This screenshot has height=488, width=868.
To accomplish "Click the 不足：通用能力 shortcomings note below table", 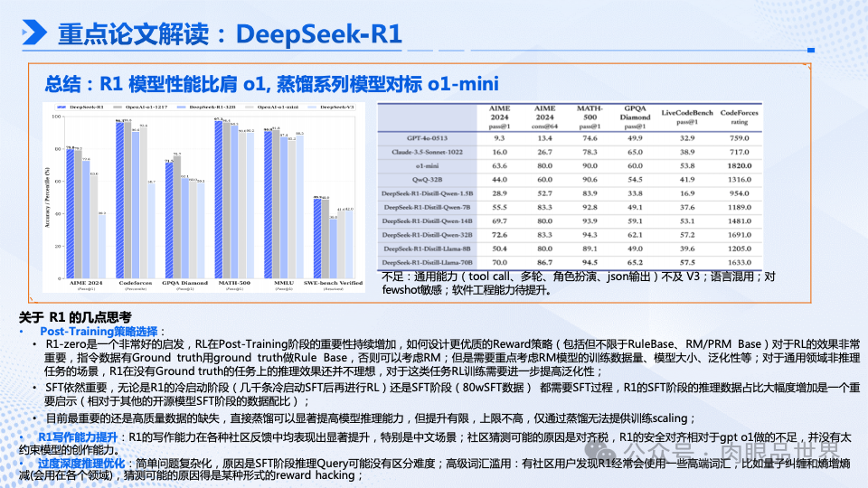I will pos(579,283).
